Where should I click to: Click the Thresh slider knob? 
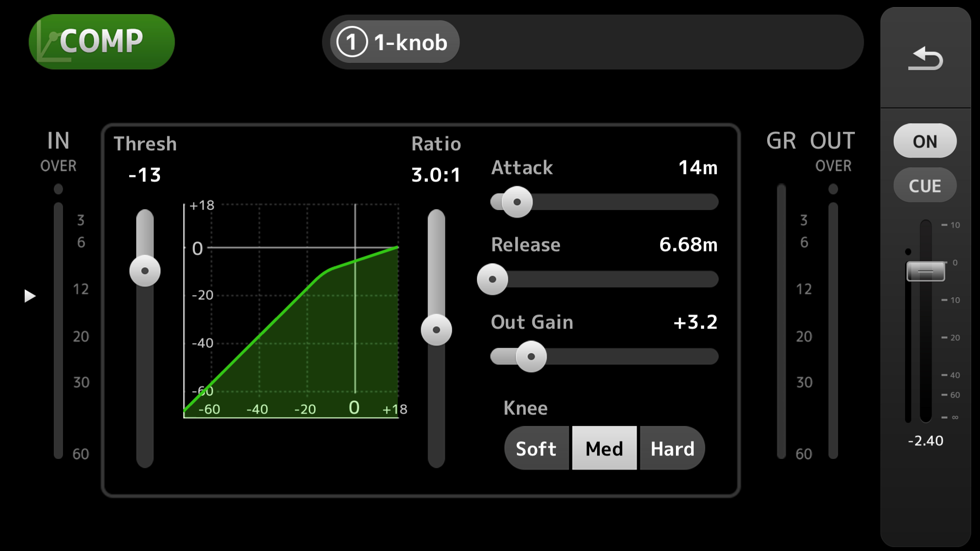(145, 271)
